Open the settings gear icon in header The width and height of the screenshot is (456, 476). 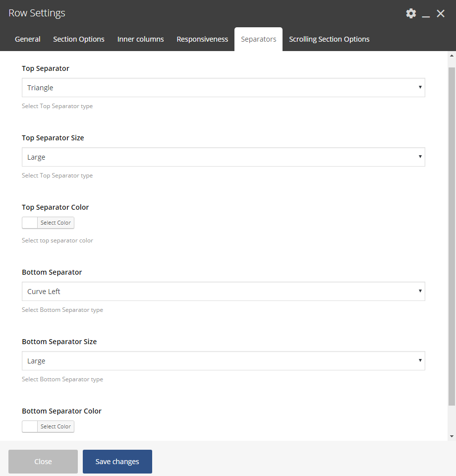[x=411, y=13]
